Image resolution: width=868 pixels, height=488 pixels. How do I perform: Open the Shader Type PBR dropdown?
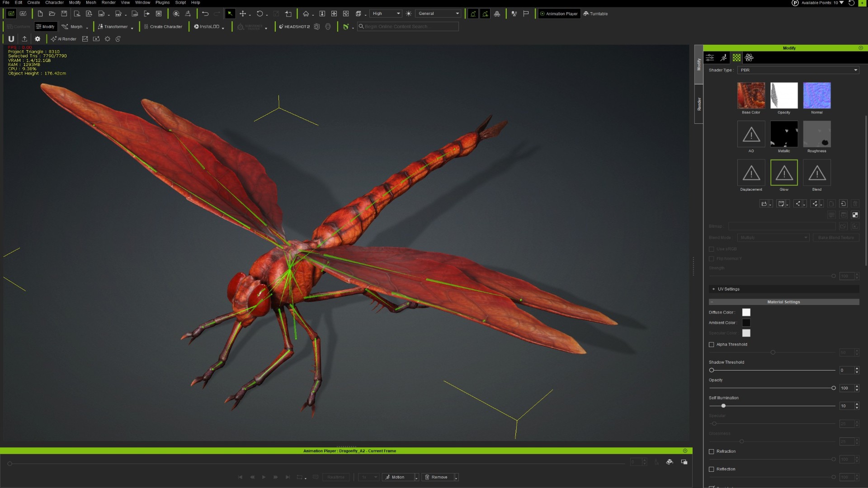[798, 70]
